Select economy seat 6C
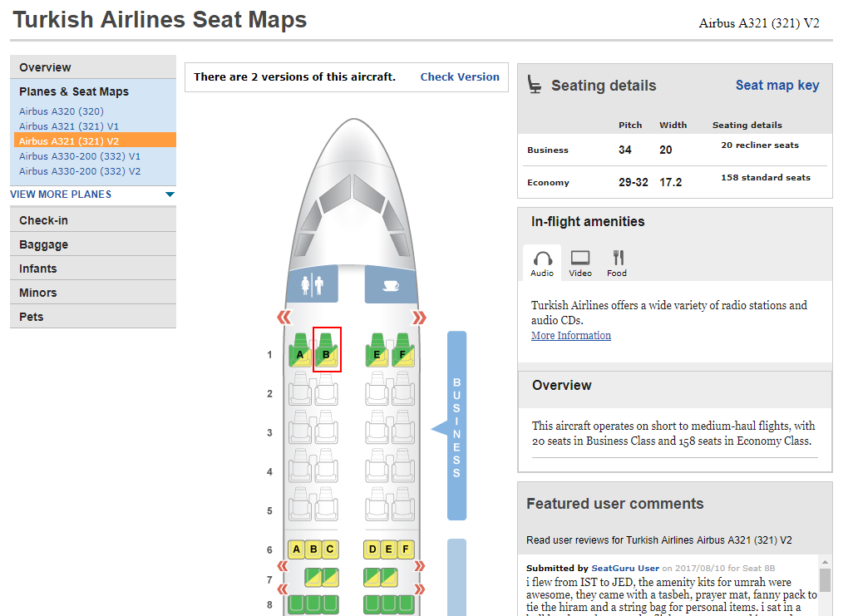This screenshot has height=616, width=858. click(330, 549)
